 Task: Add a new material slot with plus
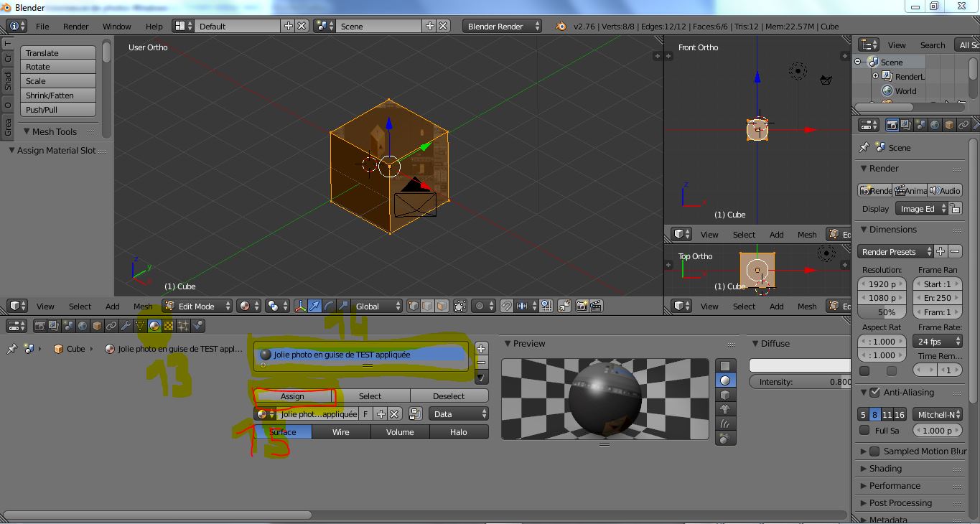click(481, 348)
